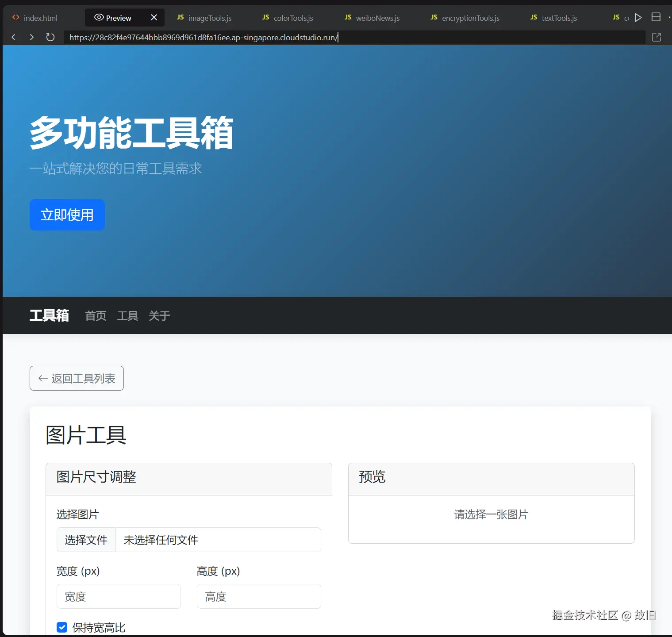
Task: Open the 关于 navigation link
Action: click(x=160, y=316)
